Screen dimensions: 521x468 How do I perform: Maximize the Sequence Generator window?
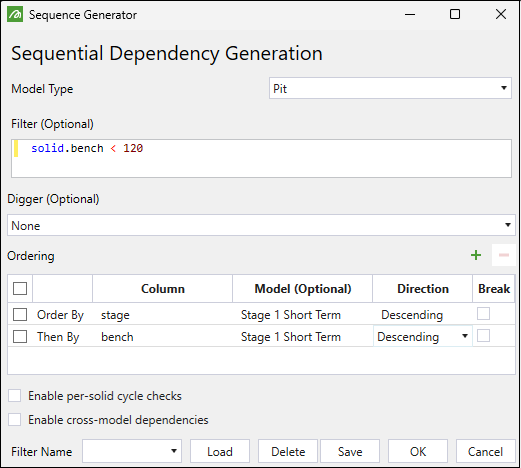point(455,14)
